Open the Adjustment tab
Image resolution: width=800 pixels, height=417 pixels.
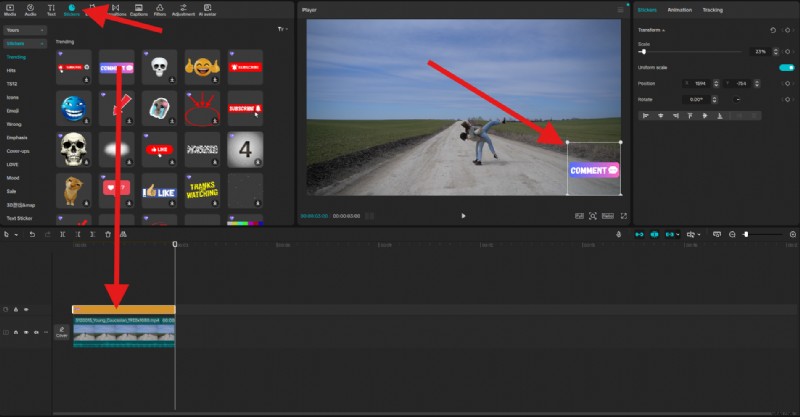click(183, 10)
